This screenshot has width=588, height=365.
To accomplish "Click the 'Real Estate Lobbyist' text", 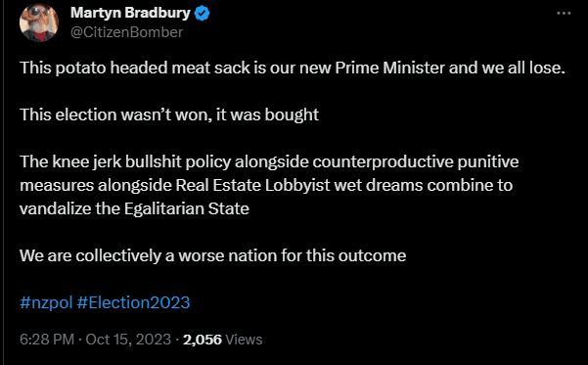I will 253,185.
